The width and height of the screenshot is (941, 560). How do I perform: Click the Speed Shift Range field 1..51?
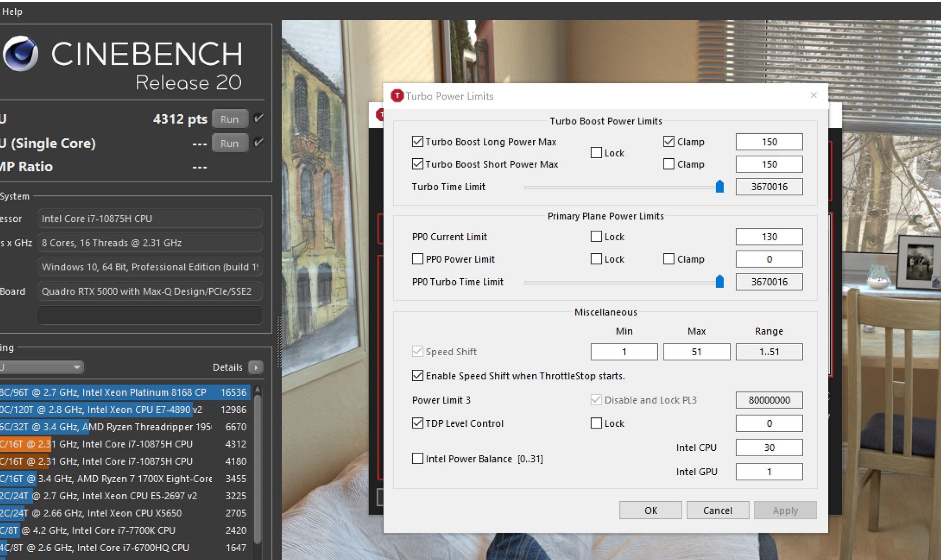(x=769, y=352)
